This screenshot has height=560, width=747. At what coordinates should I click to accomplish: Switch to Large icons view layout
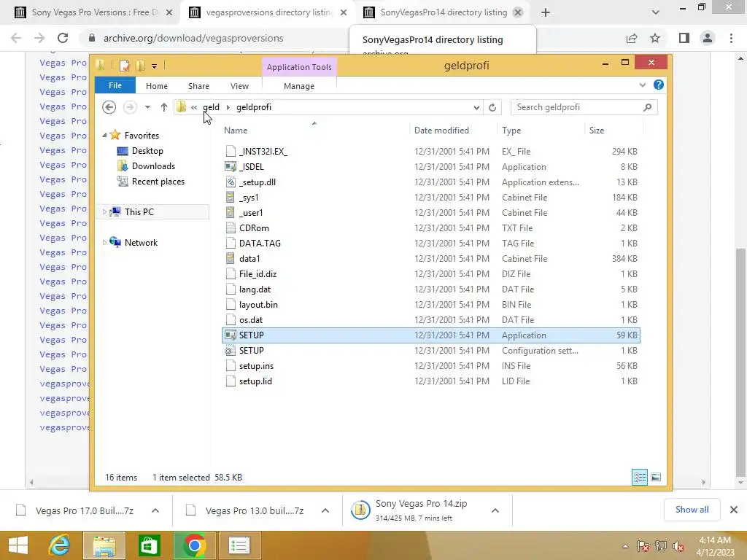click(x=656, y=477)
